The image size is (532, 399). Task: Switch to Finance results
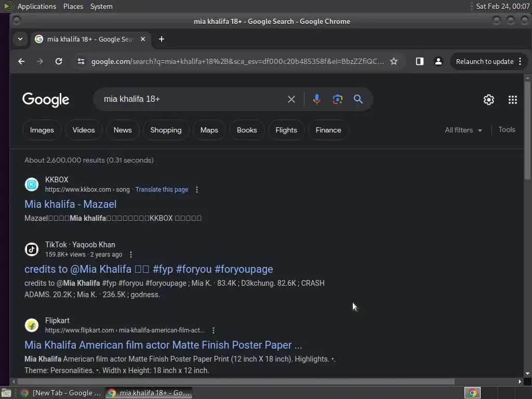coord(328,130)
